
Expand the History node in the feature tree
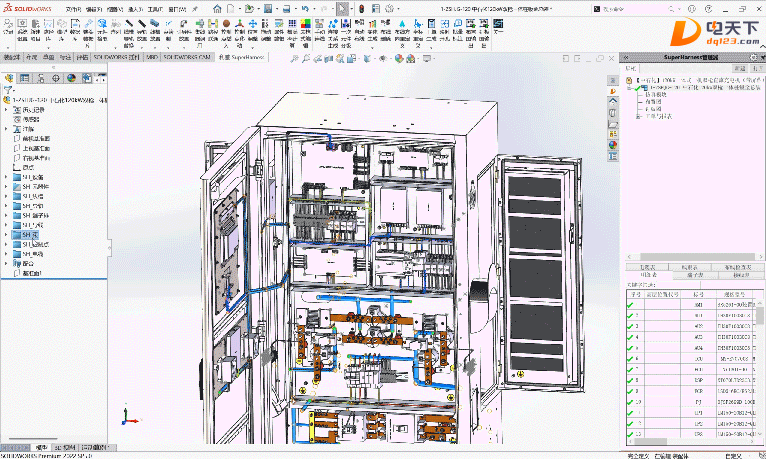tap(6, 110)
